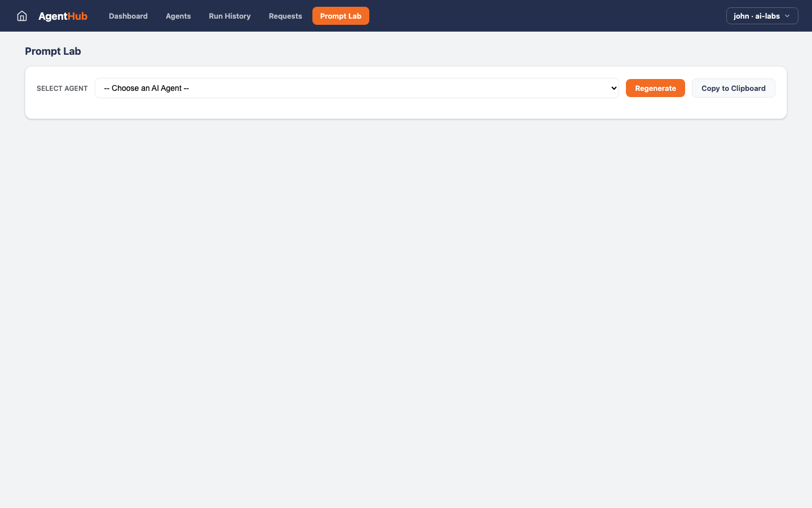
Task: Navigate to the Dashboard tab
Action: 128,16
